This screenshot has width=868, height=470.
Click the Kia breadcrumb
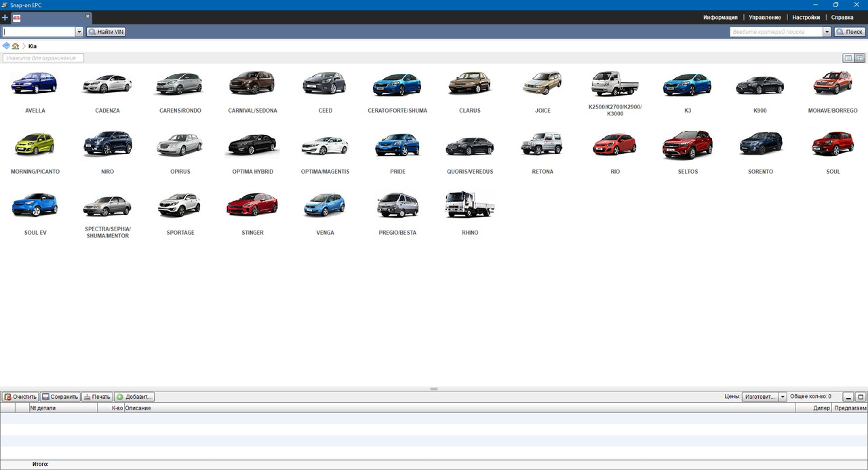(x=33, y=46)
